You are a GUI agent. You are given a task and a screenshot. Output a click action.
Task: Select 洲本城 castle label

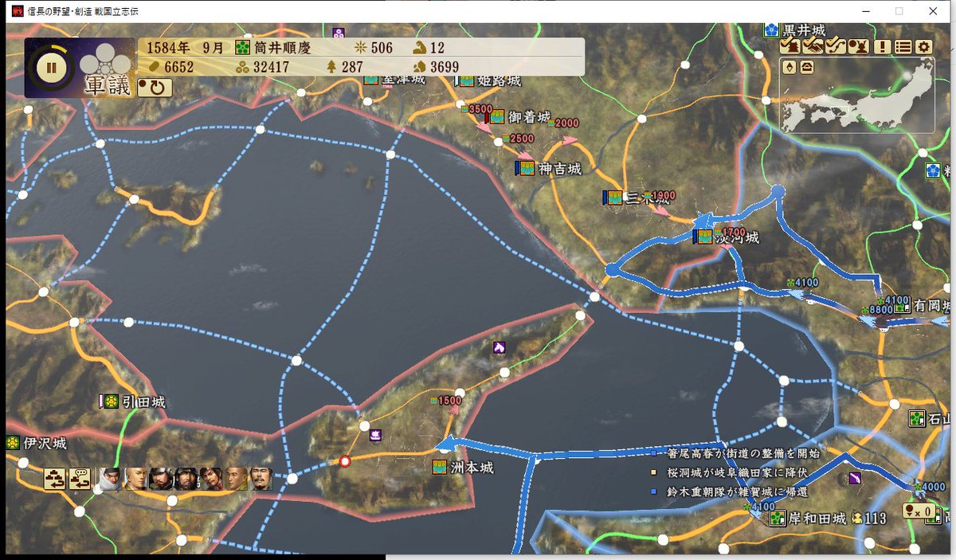coord(472,468)
